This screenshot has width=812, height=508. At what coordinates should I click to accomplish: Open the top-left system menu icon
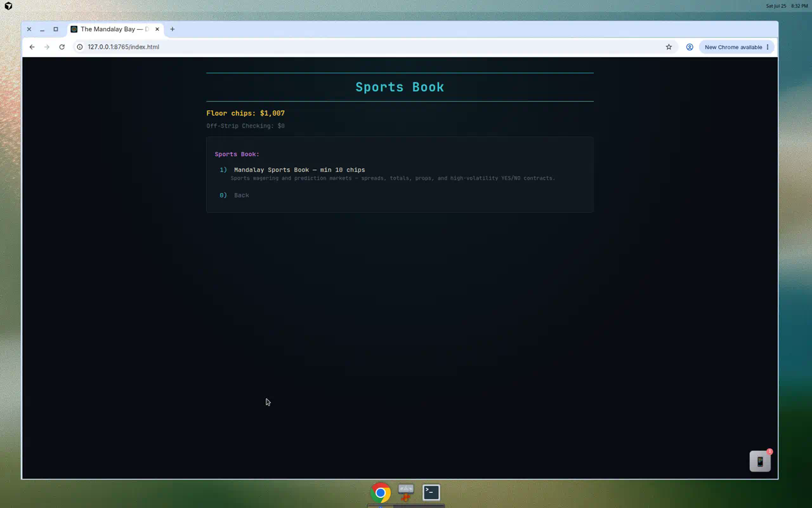pos(8,6)
